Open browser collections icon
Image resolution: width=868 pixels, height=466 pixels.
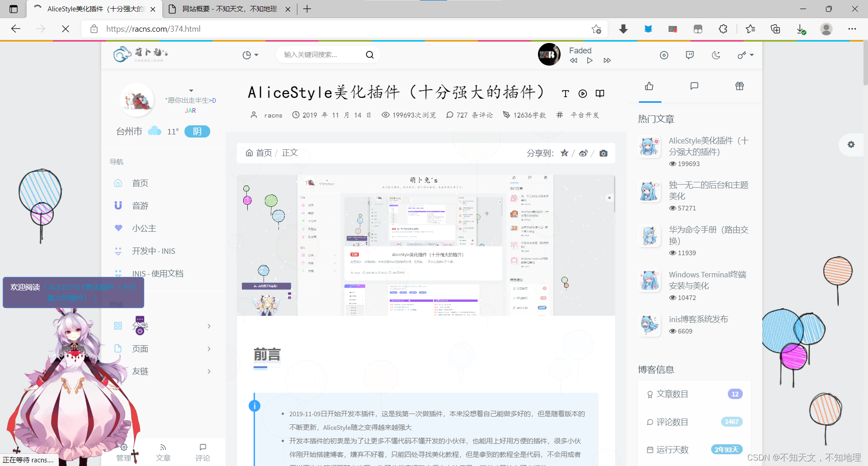coord(775,29)
